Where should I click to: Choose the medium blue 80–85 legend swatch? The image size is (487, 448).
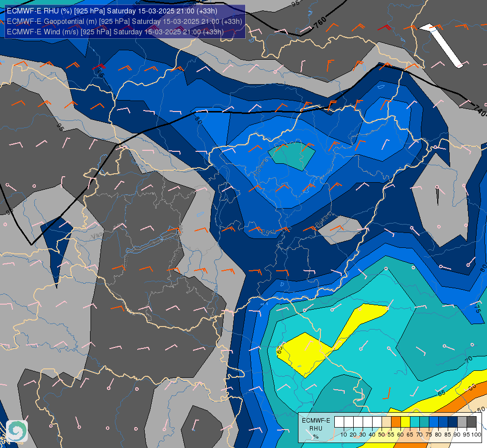(x=443, y=422)
